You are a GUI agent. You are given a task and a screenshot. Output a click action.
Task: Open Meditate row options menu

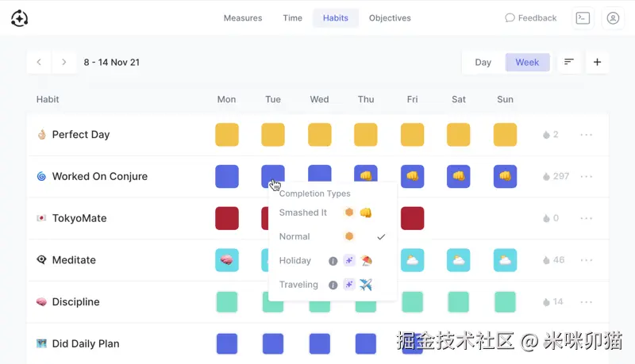point(587,260)
